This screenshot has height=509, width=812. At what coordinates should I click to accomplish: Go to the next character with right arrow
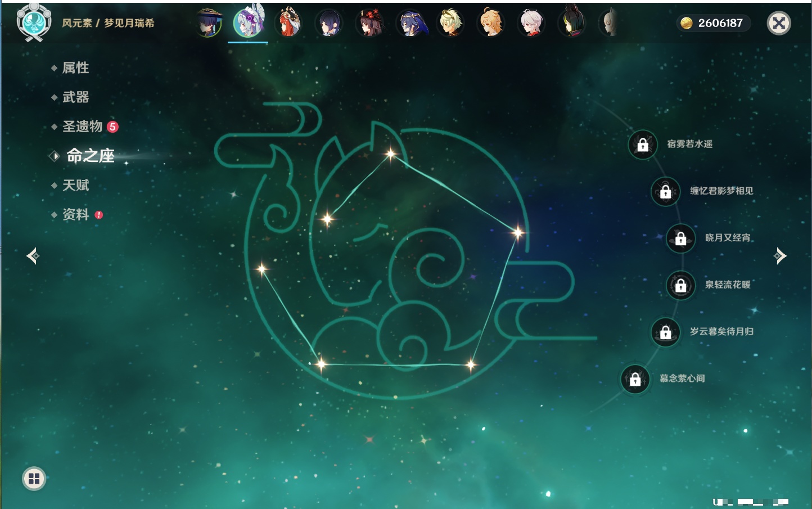[x=780, y=256]
